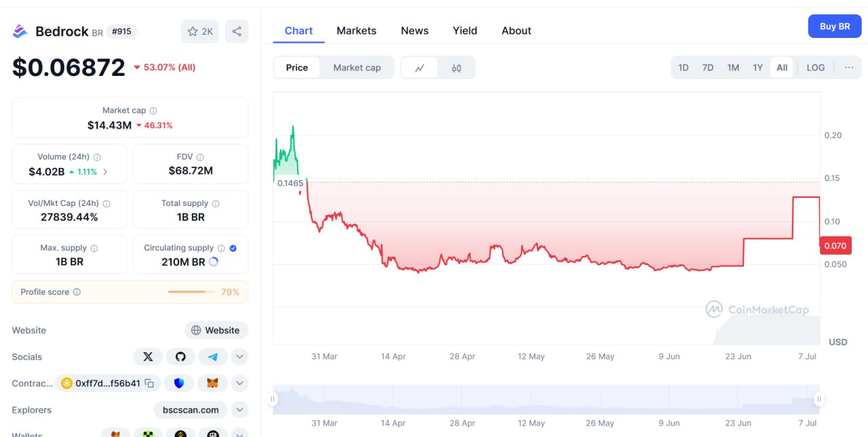Set chart range to 1Y

click(x=757, y=68)
